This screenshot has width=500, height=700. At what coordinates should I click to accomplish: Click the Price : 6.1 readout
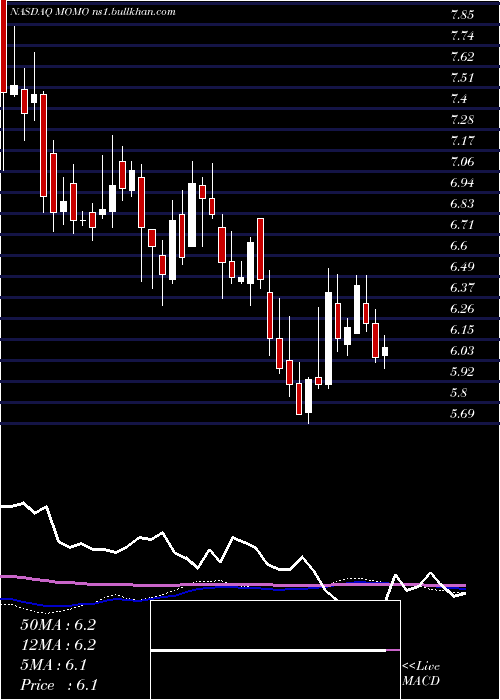point(59,685)
